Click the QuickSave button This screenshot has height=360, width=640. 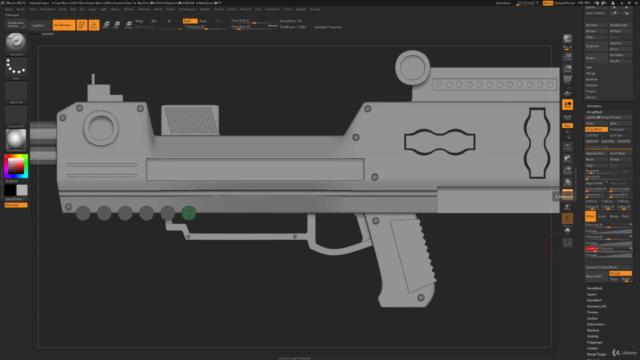503,3
